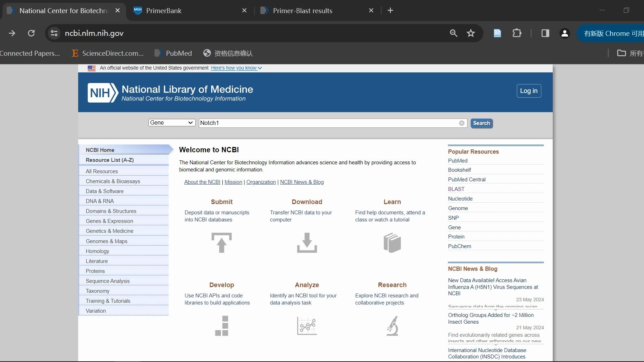
Task: Click the Research heading
Action: (x=392, y=285)
